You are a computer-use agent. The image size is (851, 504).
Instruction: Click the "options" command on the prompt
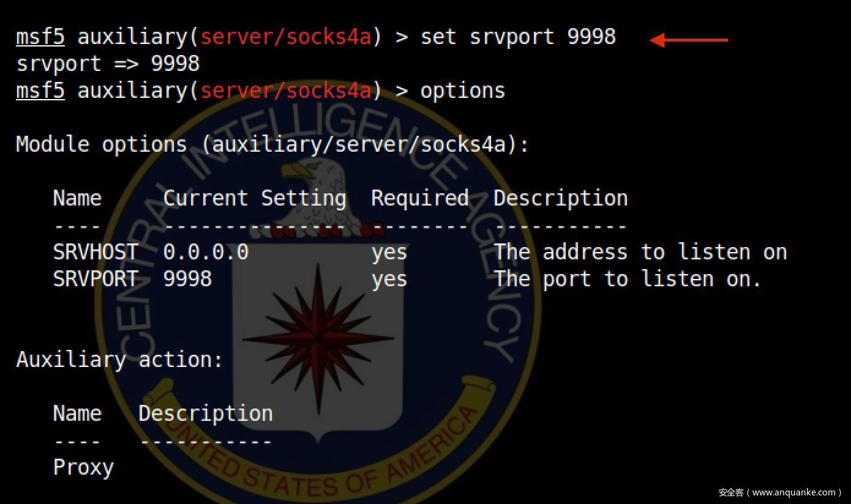(x=462, y=91)
